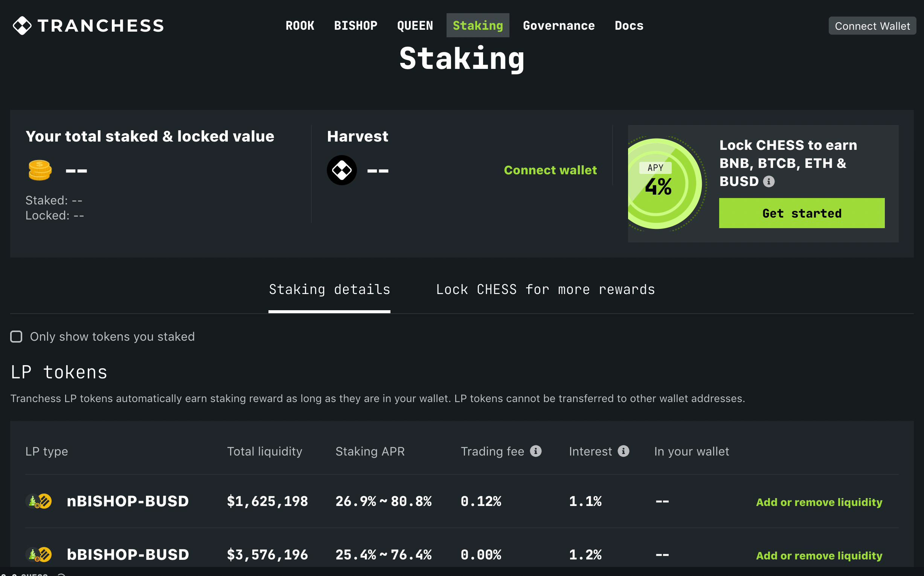This screenshot has width=924, height=576.
Task: Open the QUEEN navigation item
Action: click(415, 26)
